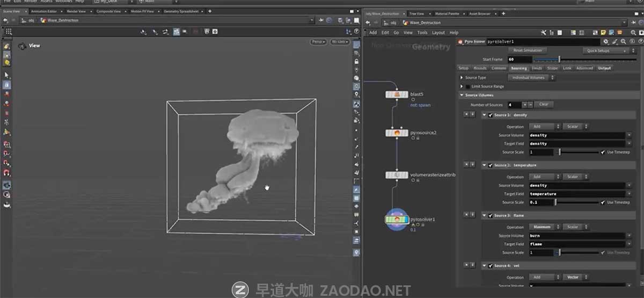Collapse the Source 2 temperature block
The image size is (644, 298).
(x=484, y=165)
